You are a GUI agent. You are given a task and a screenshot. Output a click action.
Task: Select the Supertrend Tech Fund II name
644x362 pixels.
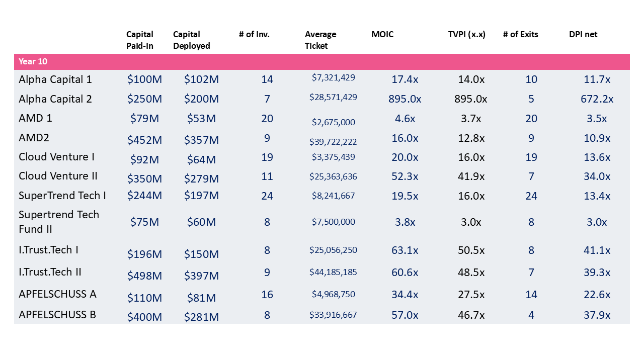59,222
